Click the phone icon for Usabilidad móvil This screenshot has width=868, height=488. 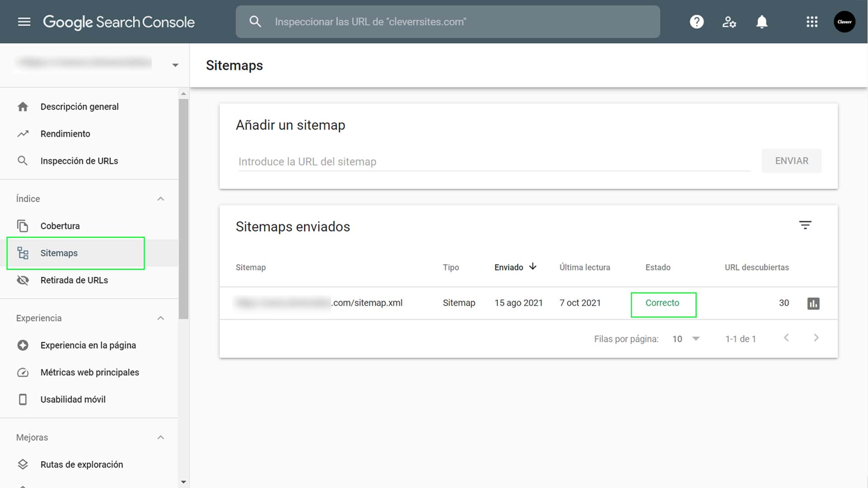click(23, 399)
